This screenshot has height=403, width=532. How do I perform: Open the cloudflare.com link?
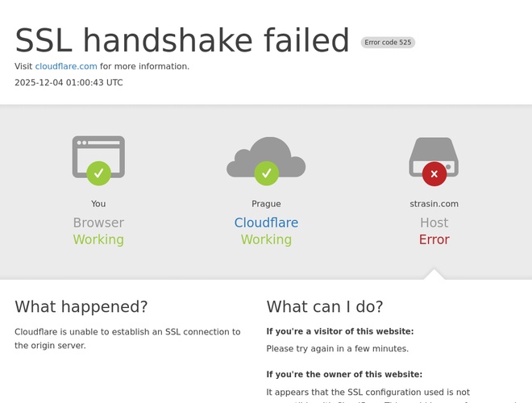pos(66,66)
